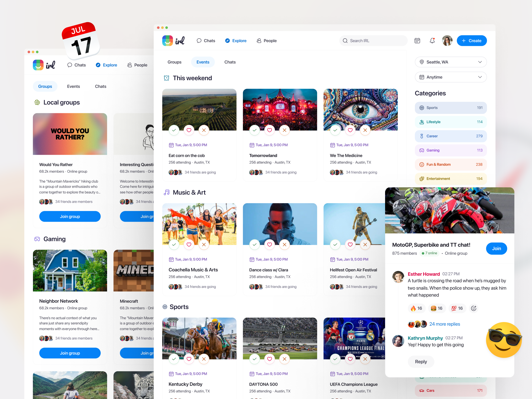Click the People icon in the navigation

(x=259, y=40)
